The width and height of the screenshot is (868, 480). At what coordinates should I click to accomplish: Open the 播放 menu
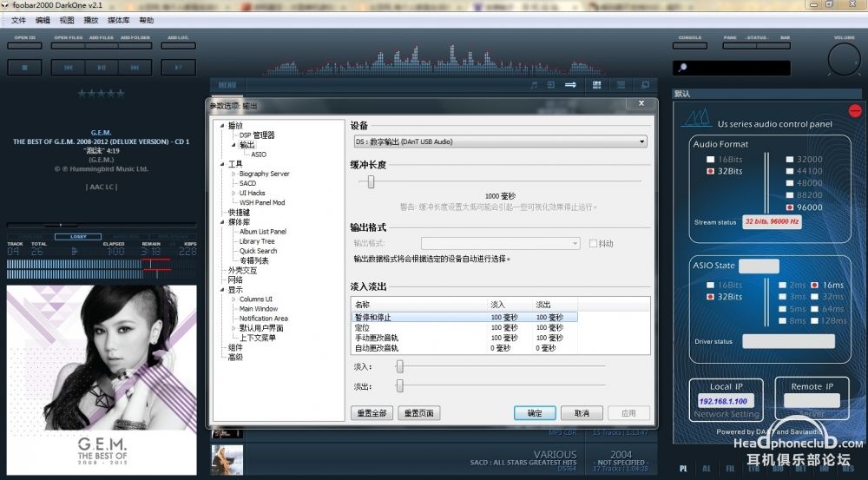(x=91, y=20)
